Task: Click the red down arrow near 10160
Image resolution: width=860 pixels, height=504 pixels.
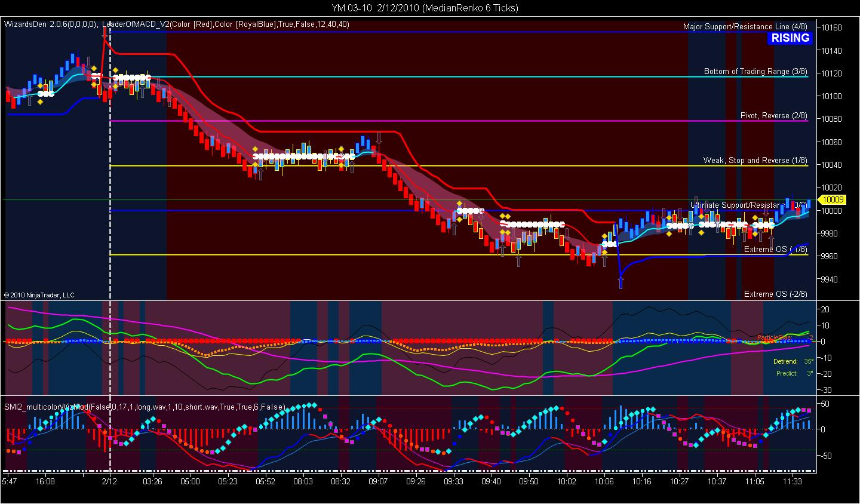Action: 105,33
